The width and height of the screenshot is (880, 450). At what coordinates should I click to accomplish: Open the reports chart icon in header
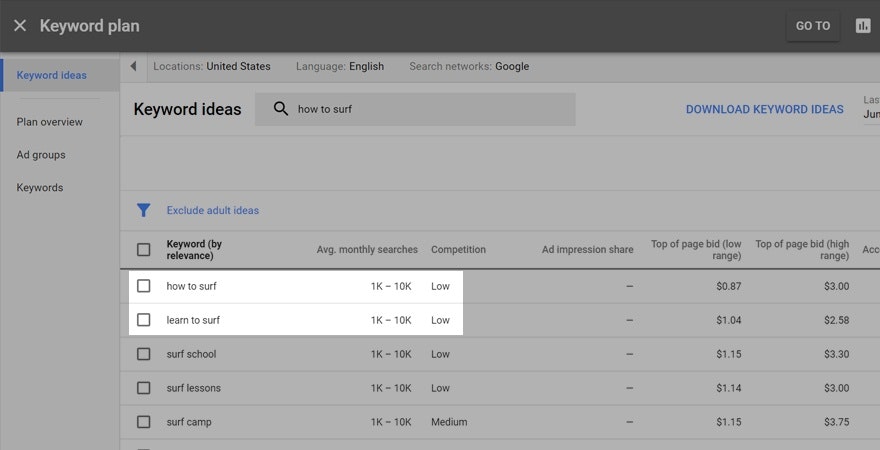coord(863,26)
